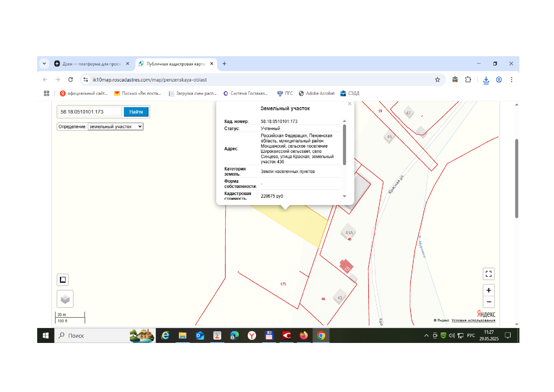The width and height of the screenshot is (554, 392).
Task: Bookmark this page with the star icon
Action: [437, 80]
